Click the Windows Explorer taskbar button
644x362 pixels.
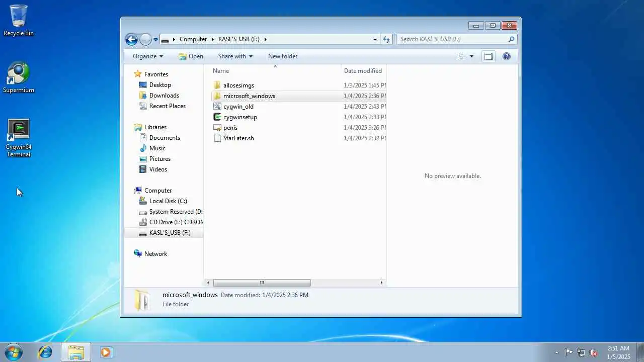(76, 352)
